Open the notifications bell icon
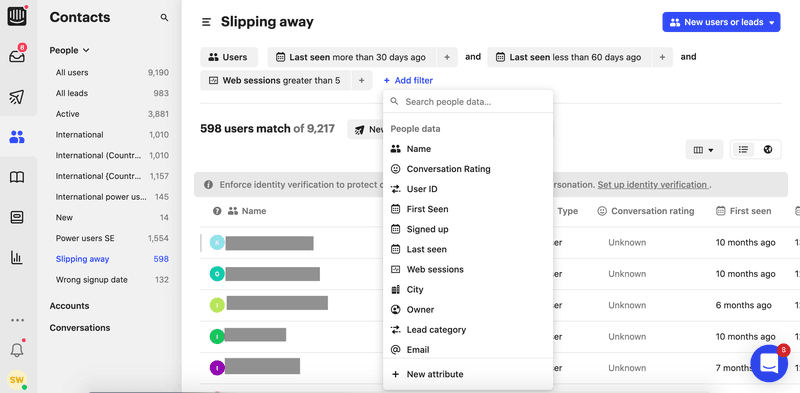Screen dimensions: 800x393 [x=17, y=350]
